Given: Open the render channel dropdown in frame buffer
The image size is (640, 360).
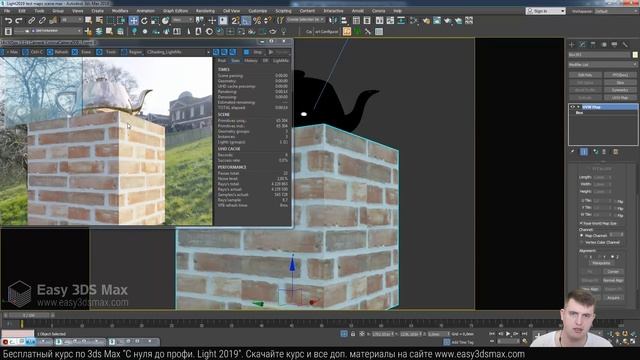Looking at the screenshot, I should pos(179,52).
